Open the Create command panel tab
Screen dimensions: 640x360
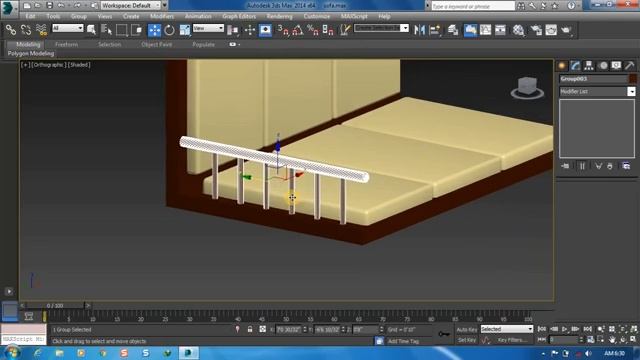(x=562, y=65)
